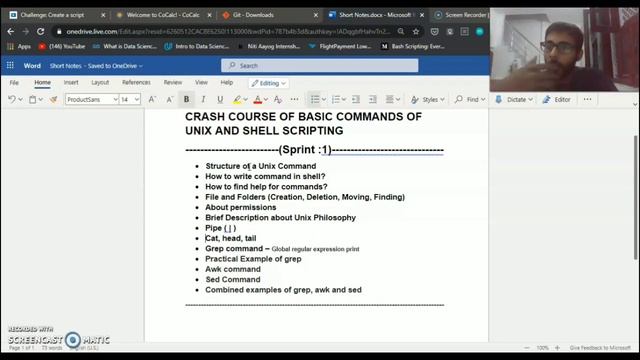Viewport: 640px width, 360px height.
Task: Switch to the Insert ribbon tab
Action: pyautogui.click(x=71, y=82)
